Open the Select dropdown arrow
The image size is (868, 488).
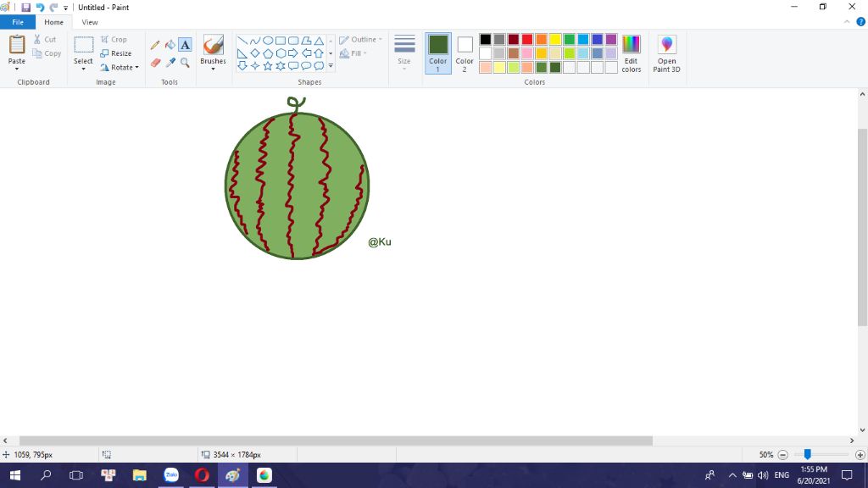[x=84, y=69]
